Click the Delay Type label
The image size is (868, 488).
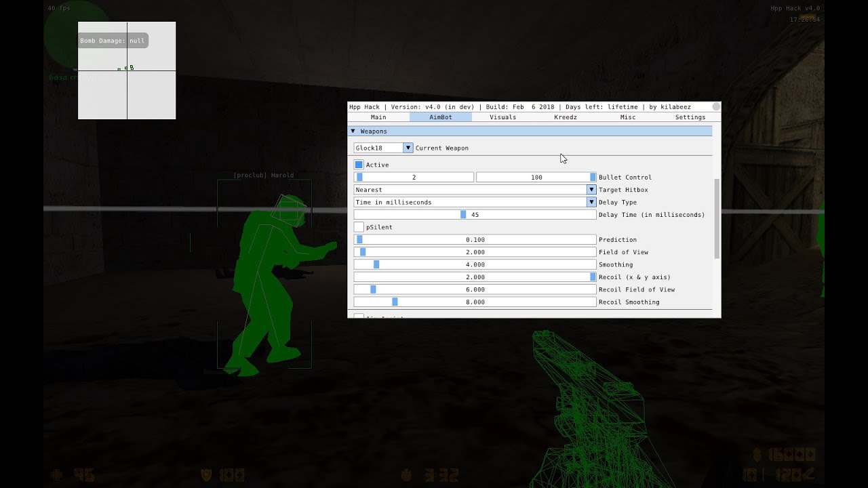pos(618,202)
